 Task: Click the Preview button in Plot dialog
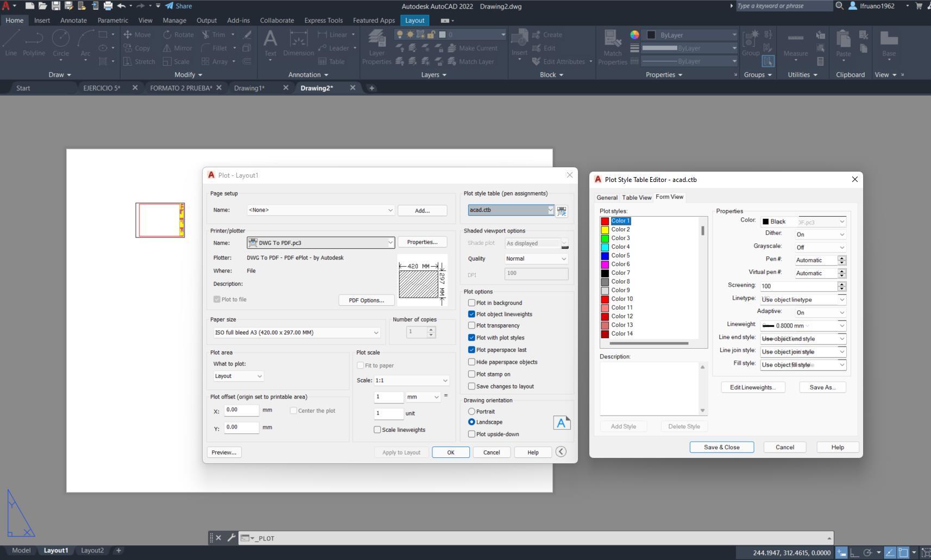224,452
